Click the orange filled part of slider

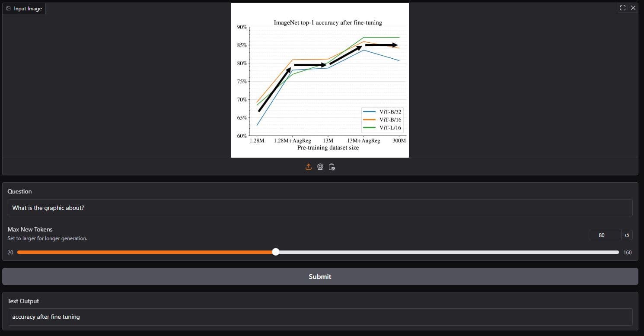point(147,252)
